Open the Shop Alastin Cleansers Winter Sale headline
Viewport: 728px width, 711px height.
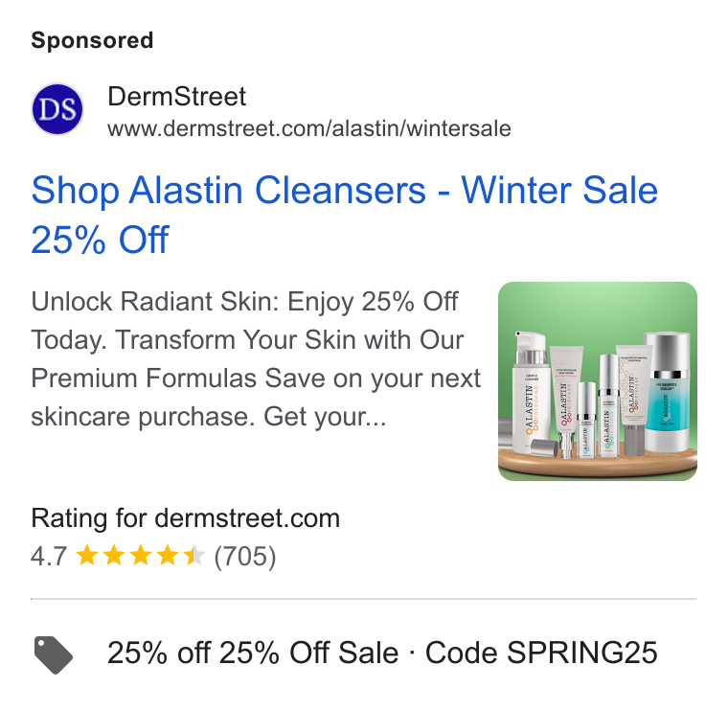(x=345, y=215)
